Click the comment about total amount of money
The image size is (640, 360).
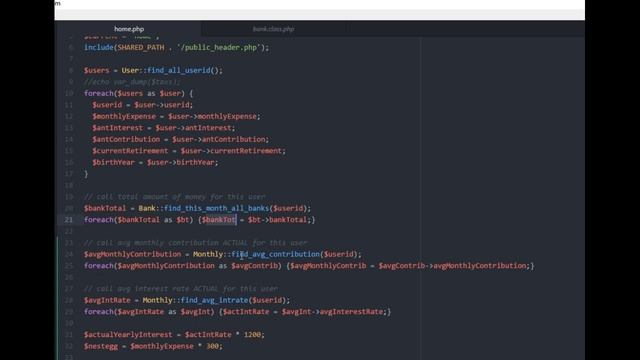pyautogui.click(x=175, y=197)
